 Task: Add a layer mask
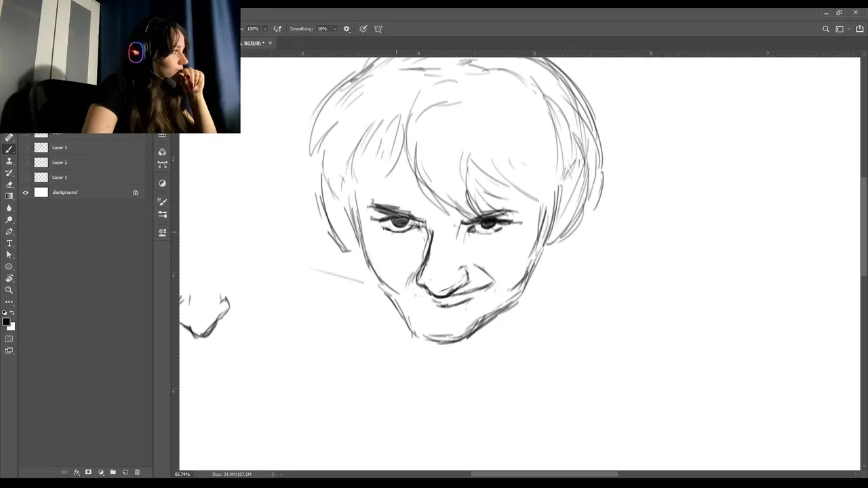click(x=88, y=472)
